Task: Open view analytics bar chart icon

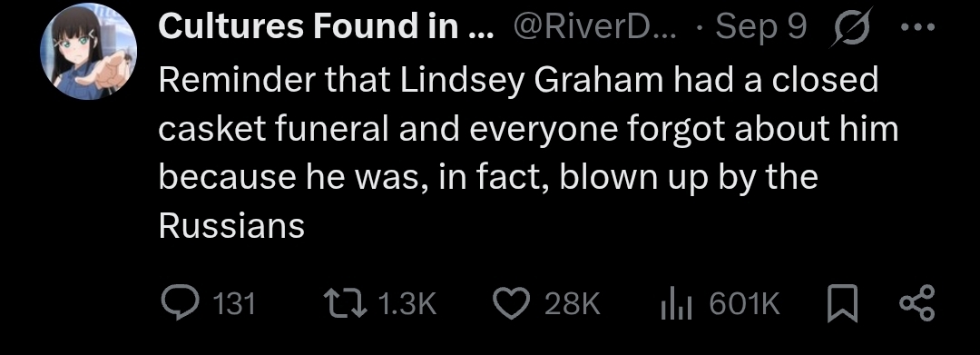Action: 676,305
